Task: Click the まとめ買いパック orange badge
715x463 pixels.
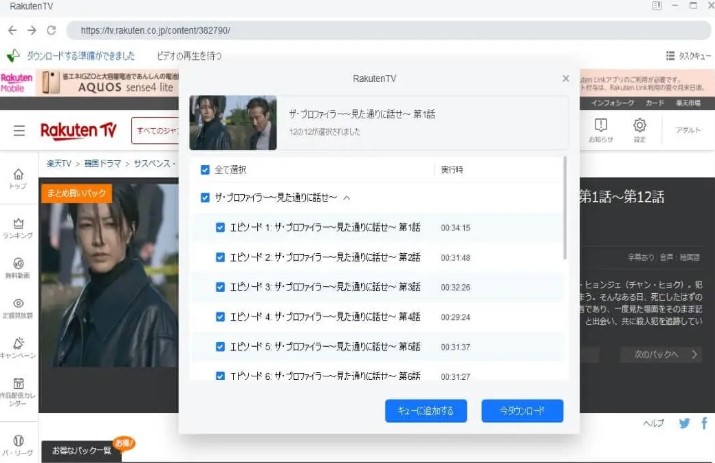Action: click(76, 193)
